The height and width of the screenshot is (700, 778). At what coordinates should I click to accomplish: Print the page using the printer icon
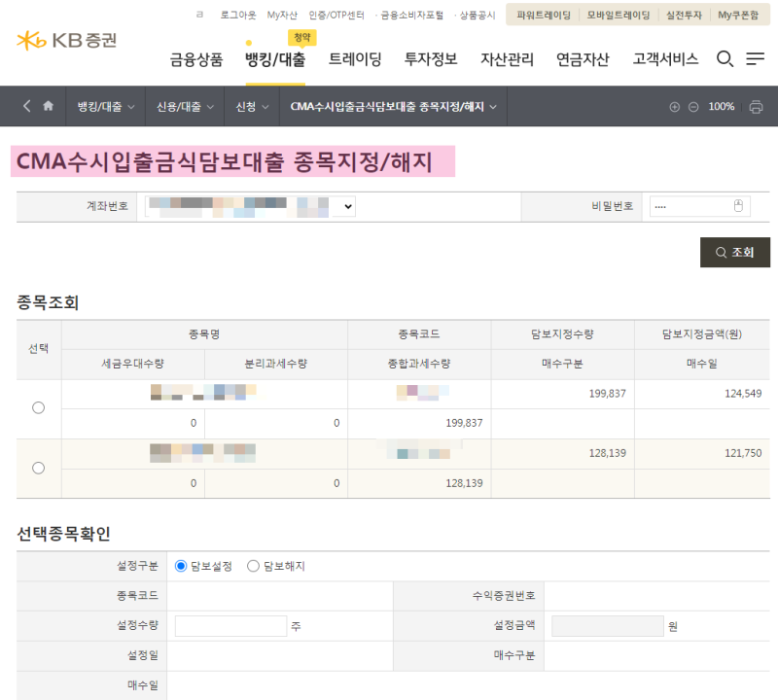click(758, 106)
